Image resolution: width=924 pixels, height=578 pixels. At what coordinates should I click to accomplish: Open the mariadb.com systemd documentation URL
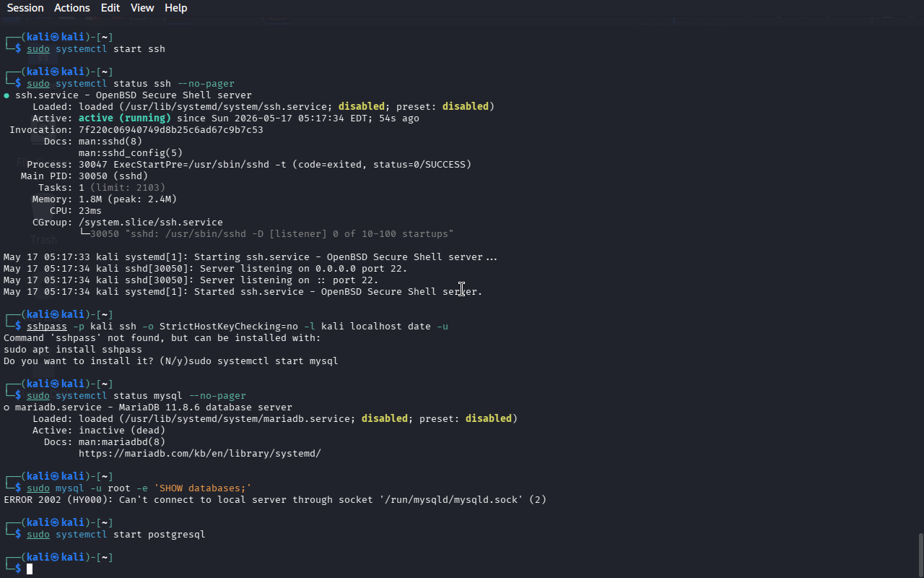point(200,454)
